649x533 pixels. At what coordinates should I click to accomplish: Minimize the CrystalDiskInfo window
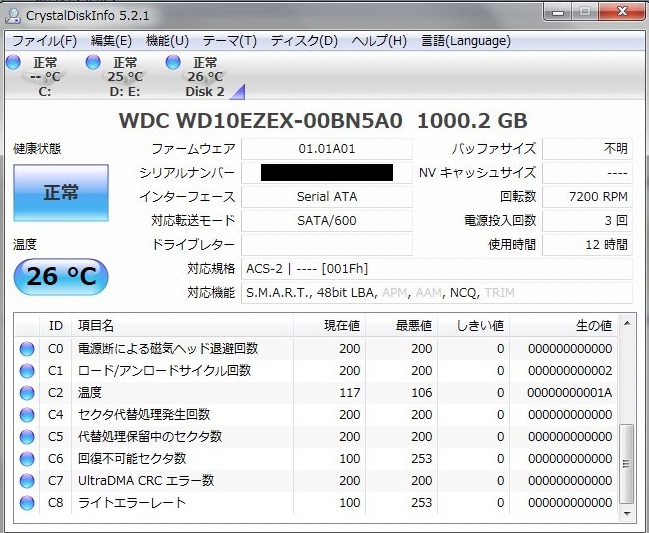point(558,12)
